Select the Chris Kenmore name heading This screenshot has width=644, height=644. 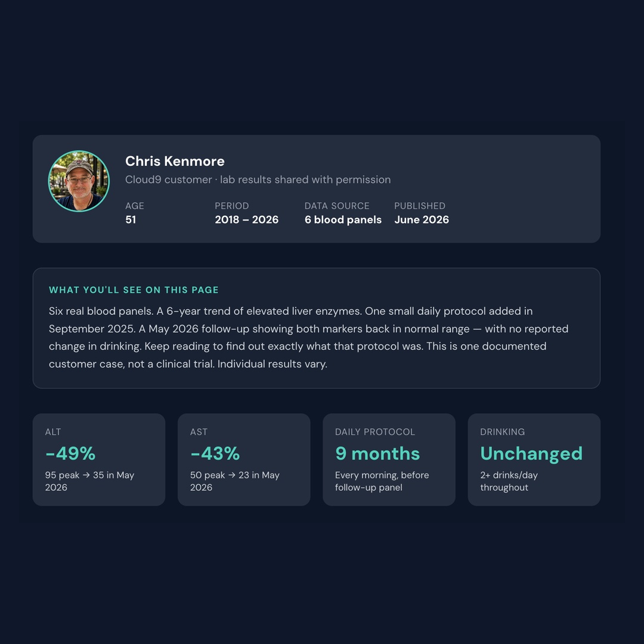coord(175,161)
